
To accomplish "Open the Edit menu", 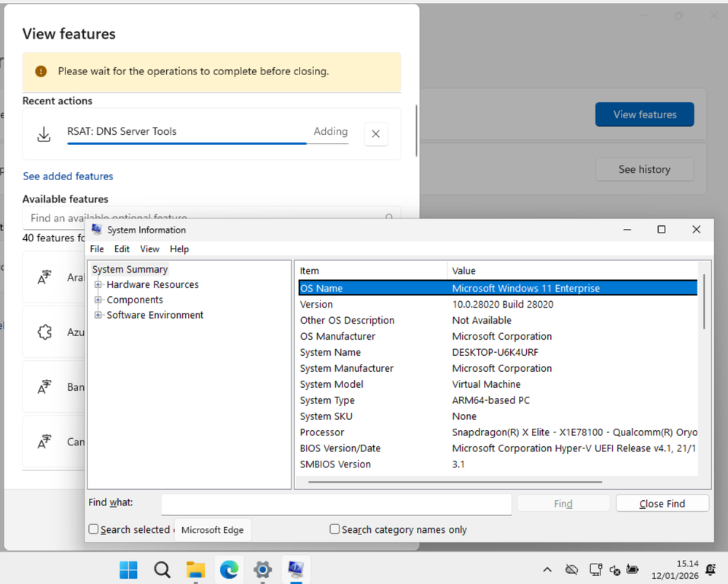I will pyautogui.click(x=122, y=249).
